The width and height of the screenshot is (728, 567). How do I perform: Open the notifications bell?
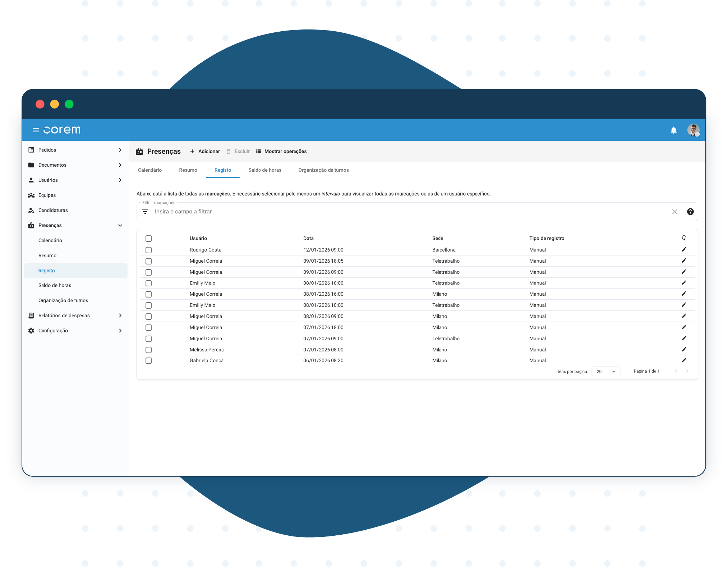click(x=673, y=130)
